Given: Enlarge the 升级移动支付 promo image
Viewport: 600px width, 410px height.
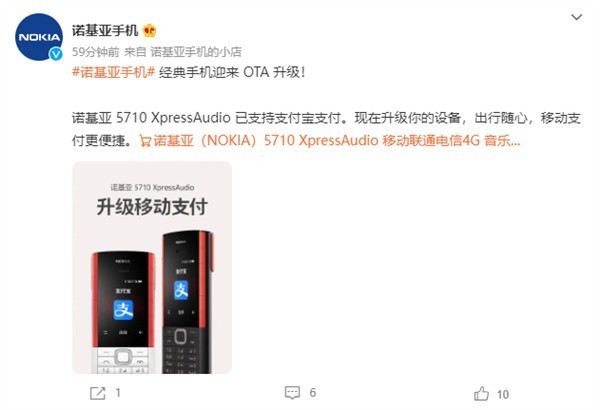Looking at the screenshot, I should point(152,268).
